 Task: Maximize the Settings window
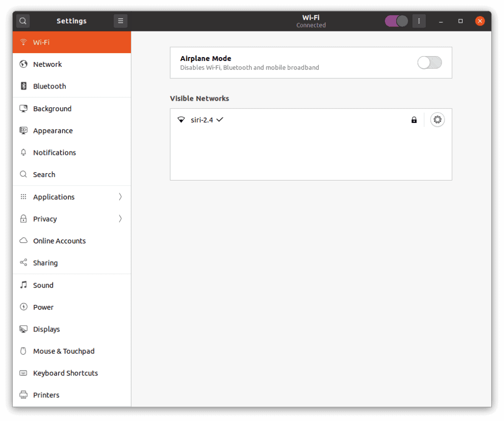click(460, 21)
